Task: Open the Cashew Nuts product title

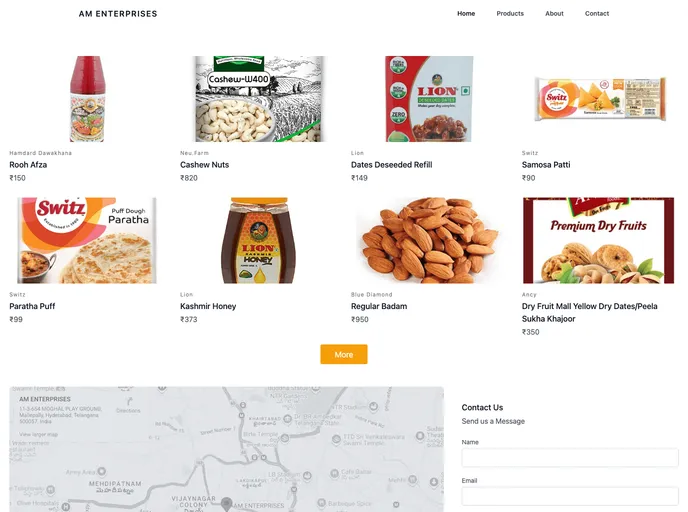Action: (x=204, y=165)
